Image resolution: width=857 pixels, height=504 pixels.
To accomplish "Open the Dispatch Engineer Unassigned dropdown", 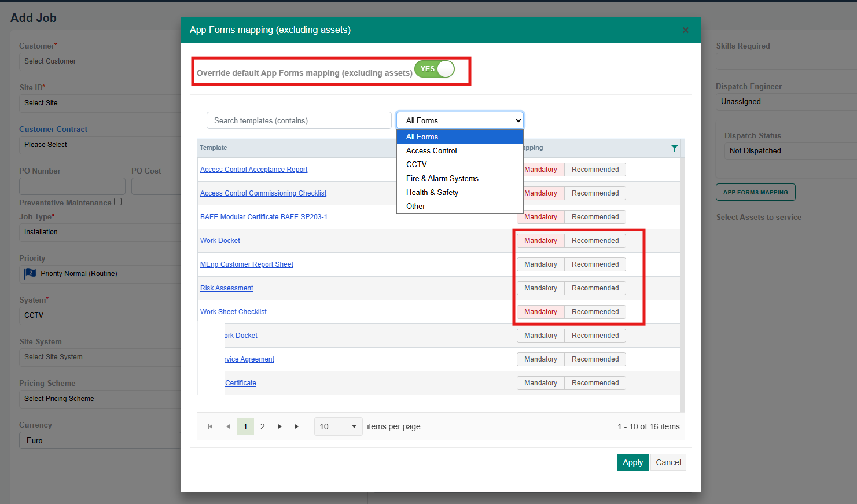I will (x=786, y=101).
